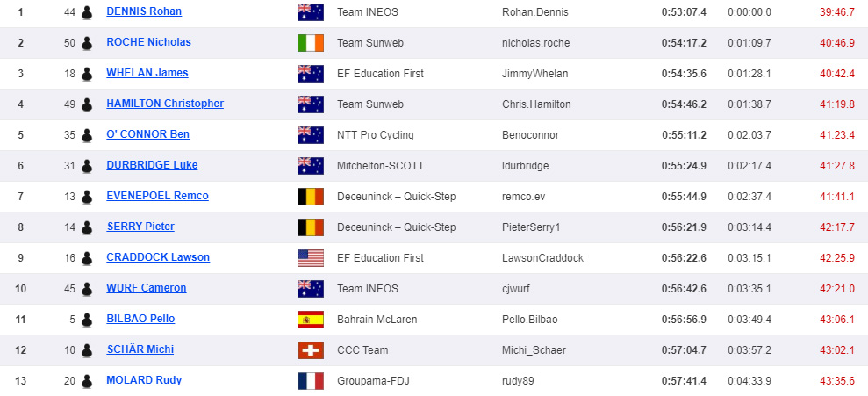Open the CRADDOCK Lawson link
The width and height of the screenshot is (868, 396).
158,257
